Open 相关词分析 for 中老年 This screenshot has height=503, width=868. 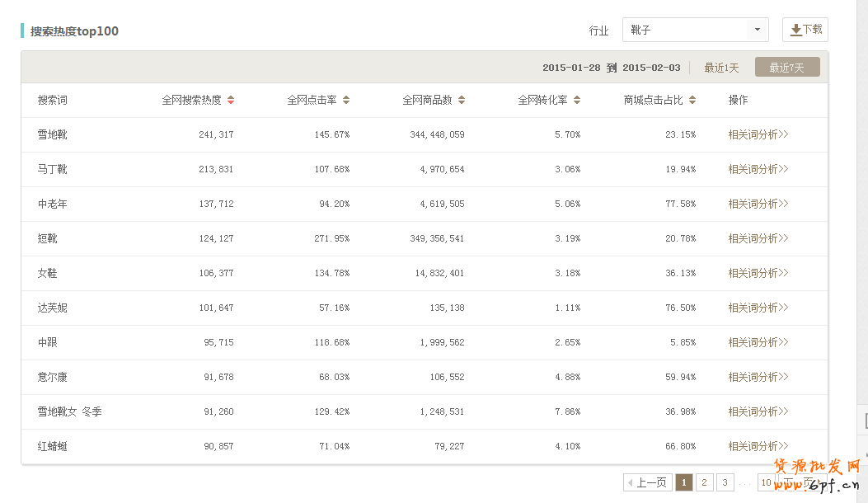tap(758, 204)
